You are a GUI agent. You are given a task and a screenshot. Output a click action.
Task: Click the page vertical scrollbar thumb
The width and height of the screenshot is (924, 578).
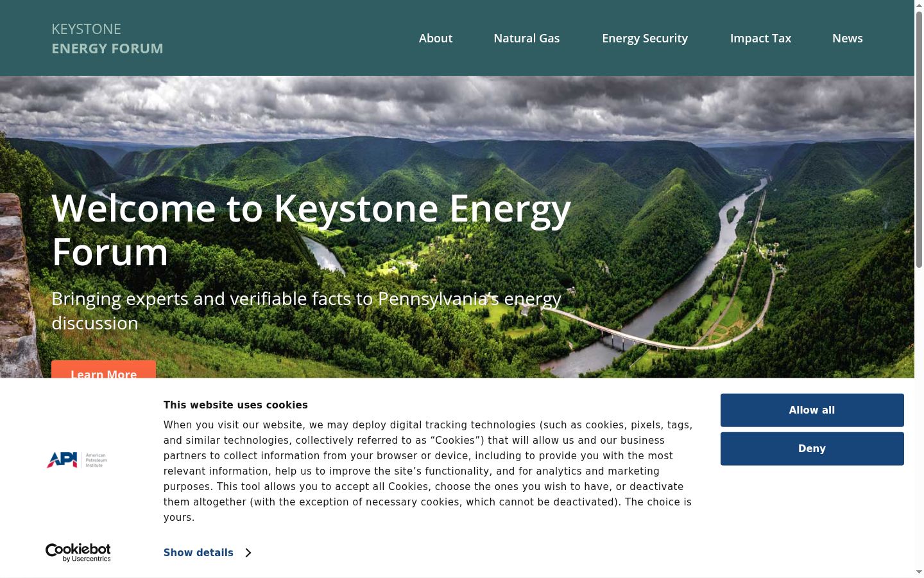919,139
